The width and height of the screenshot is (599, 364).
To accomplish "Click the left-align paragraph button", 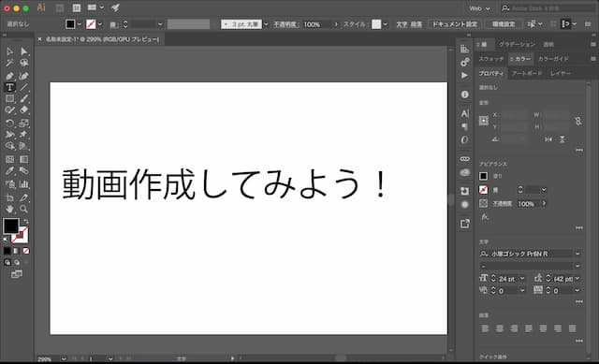I will click(485, 328).
